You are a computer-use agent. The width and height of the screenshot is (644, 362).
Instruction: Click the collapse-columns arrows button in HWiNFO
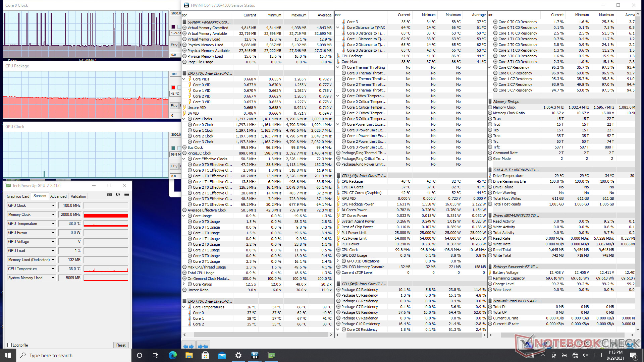(x=203, y=346)
